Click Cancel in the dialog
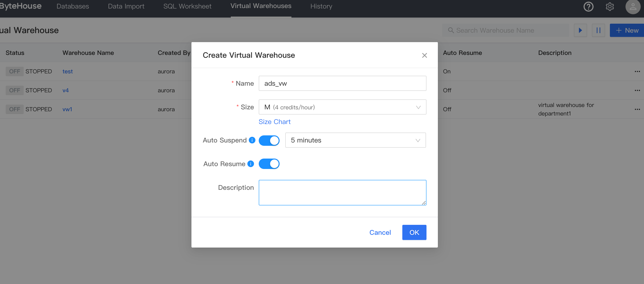This screenshot has width=644, height=284. tap(380, 232)
